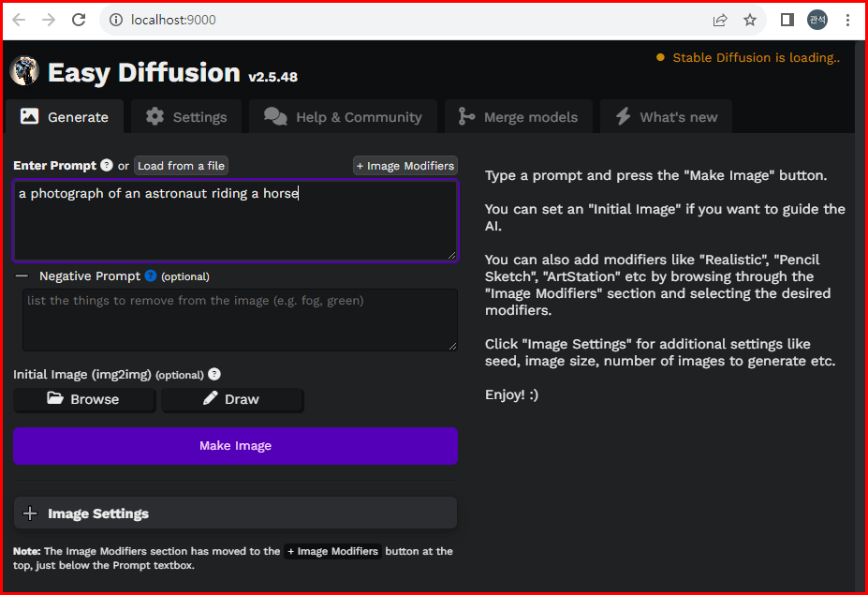Click the orange status dot icon

[660, 57]
